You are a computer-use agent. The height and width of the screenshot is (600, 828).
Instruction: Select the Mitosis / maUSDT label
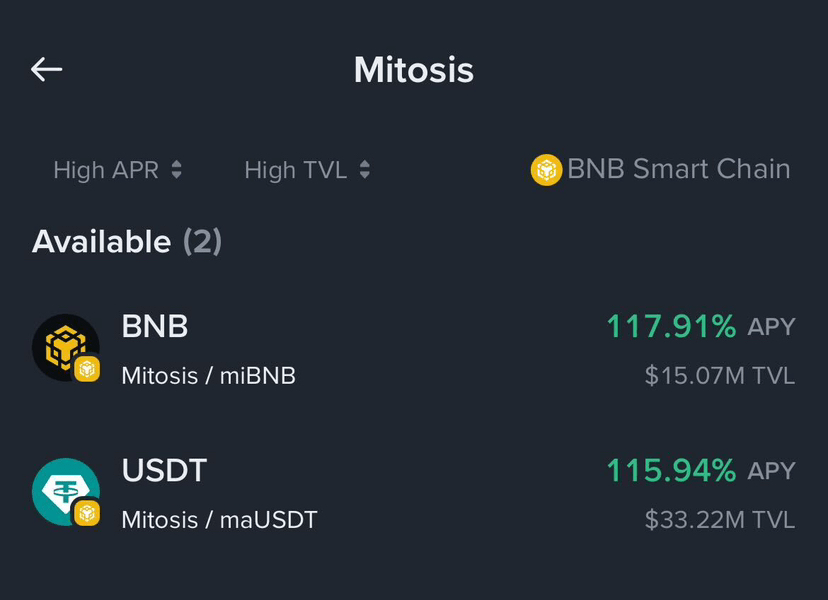tap(219, 520)
